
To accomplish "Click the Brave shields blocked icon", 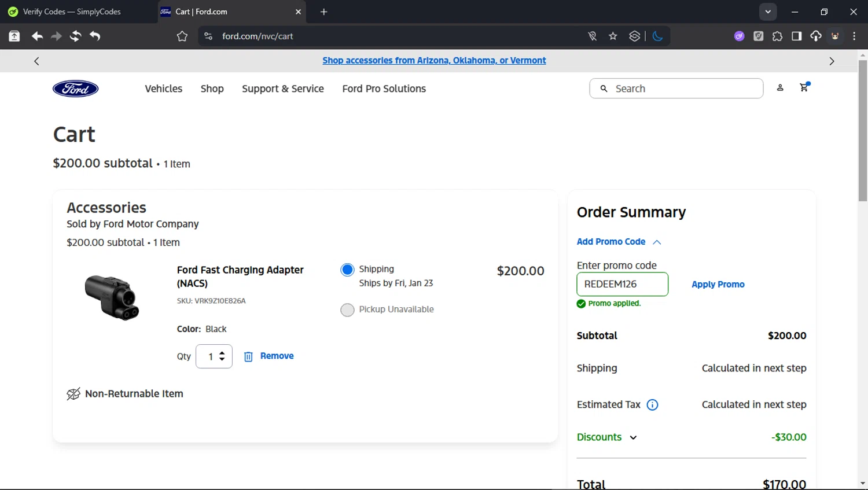I will click(592, 36).
